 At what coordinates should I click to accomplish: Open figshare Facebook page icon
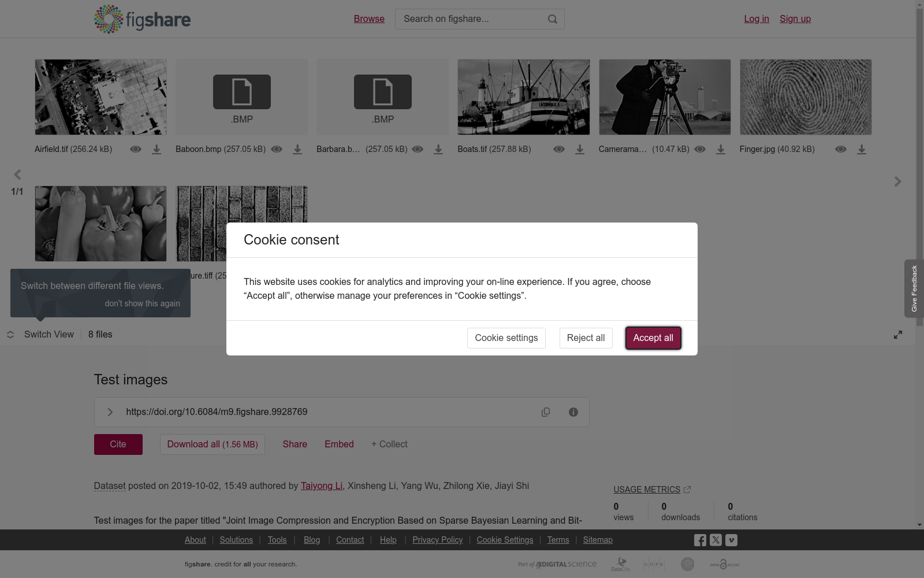[x=700, y=540]
